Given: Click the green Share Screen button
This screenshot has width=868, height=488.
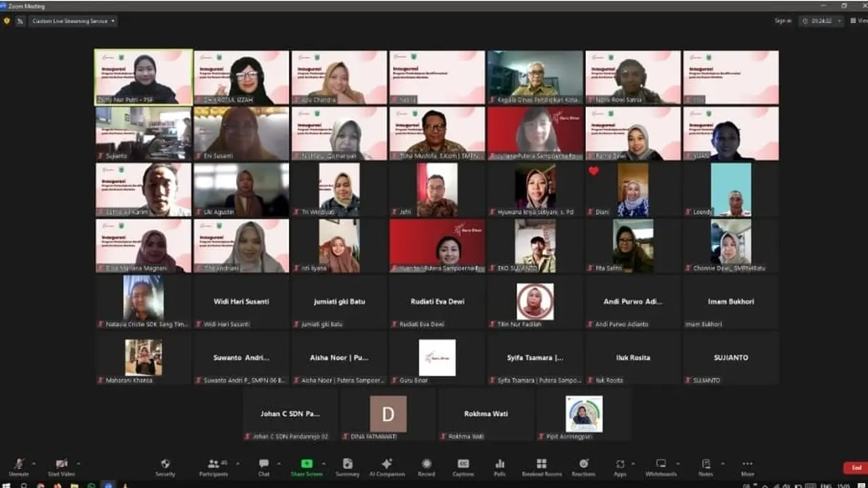Looking at the screenshot, I should tap(307, 467).
